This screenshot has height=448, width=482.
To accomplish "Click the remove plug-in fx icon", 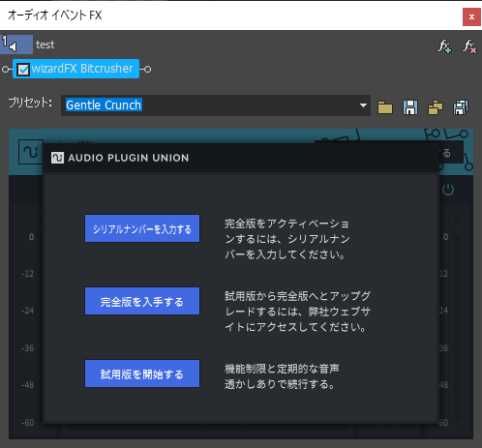I will [x=469, y=46].
